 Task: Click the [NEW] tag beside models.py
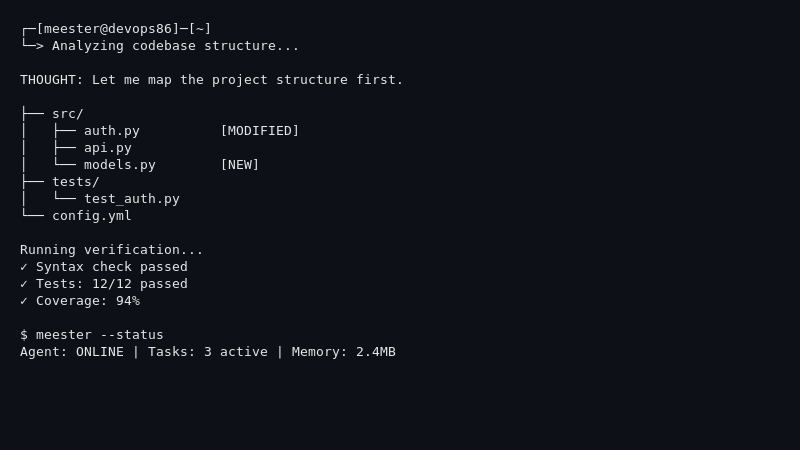(240, 165)
